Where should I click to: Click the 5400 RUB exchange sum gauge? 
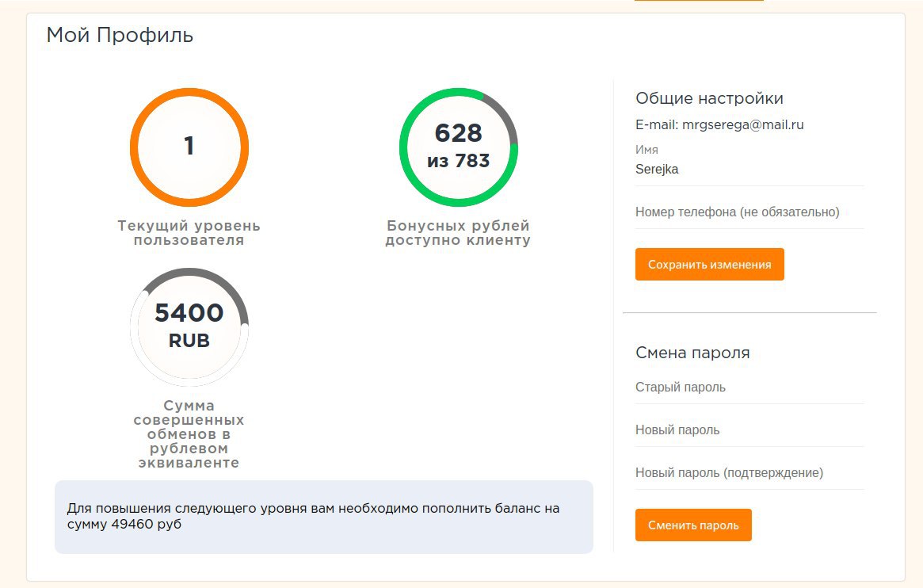[189, 326]
